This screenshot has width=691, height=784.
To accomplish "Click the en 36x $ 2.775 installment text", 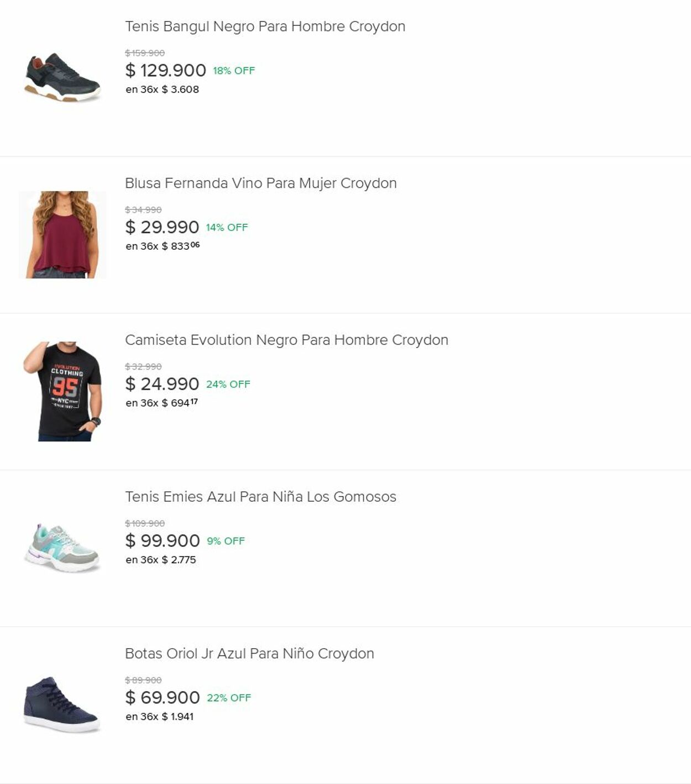I will 160,560.
